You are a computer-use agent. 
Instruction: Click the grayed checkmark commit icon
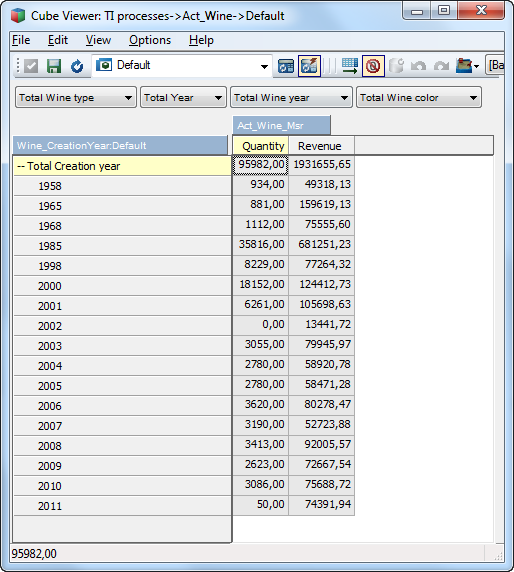click(31, 66)
